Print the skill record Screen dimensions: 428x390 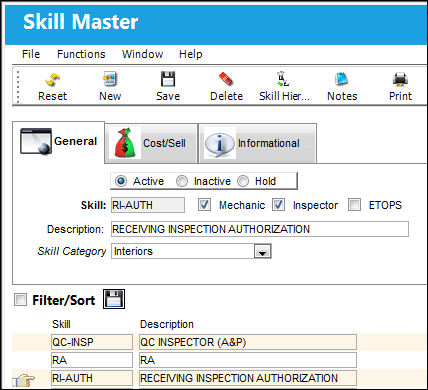400,87
